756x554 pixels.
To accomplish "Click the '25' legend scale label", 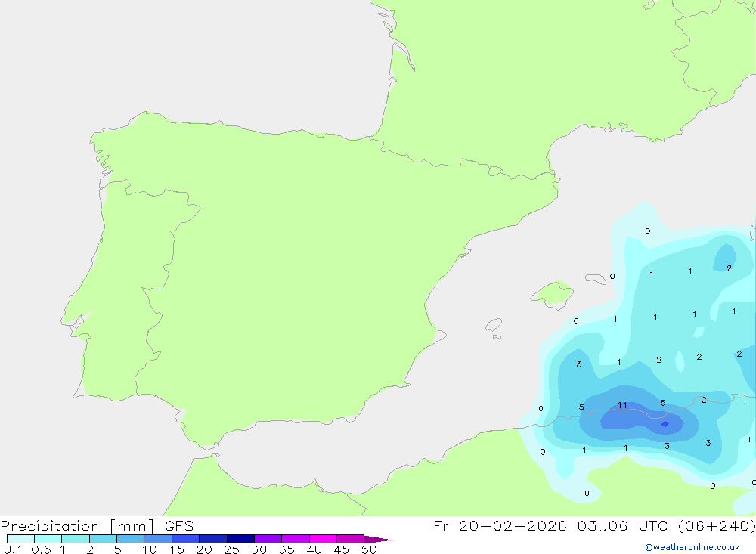I will 231,549.
